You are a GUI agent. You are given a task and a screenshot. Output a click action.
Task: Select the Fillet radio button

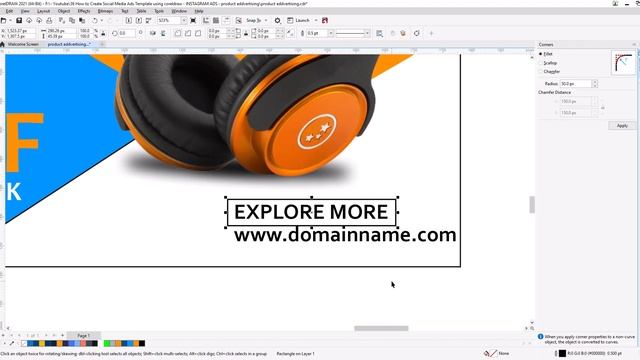tap(540, 54)
